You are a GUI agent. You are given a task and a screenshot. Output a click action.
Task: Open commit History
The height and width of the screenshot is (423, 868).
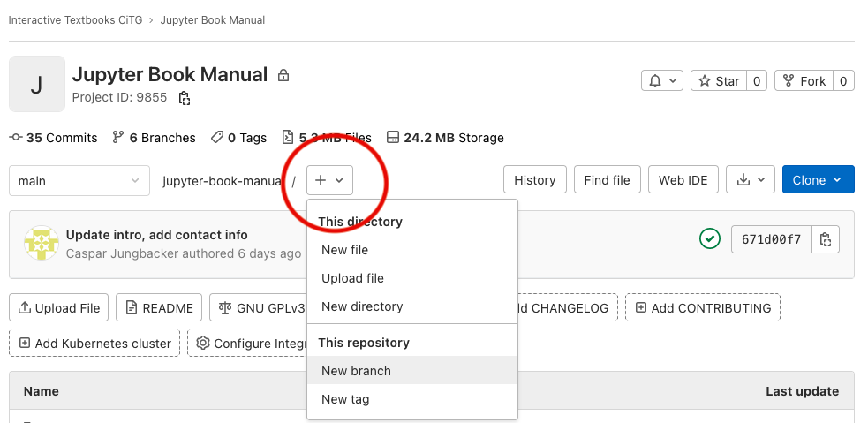(535, 180)
